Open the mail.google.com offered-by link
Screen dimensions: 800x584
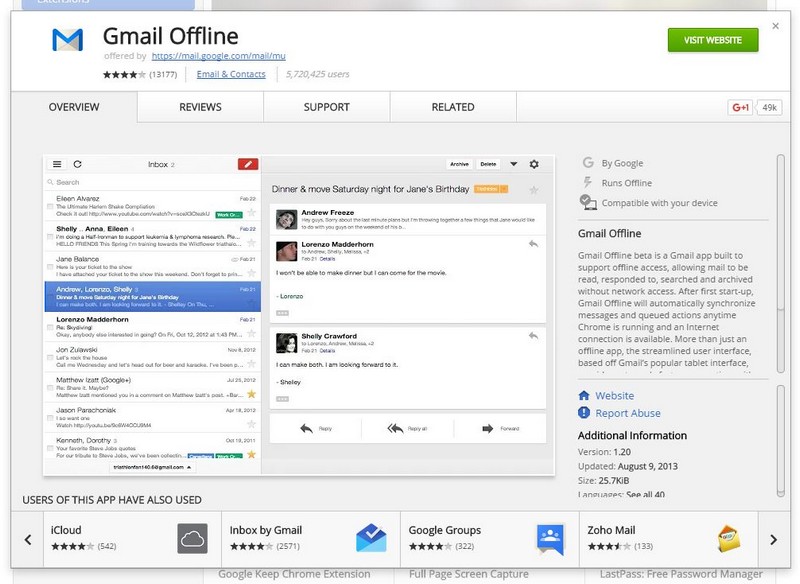pos(218,56)
